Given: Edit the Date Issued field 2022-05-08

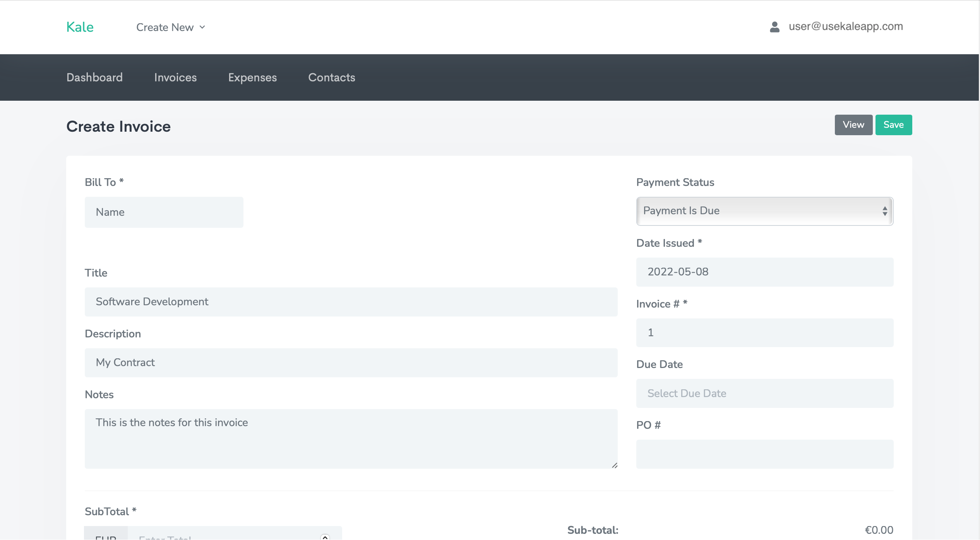Looking at the screenshot, I should (x=764, y=272).
